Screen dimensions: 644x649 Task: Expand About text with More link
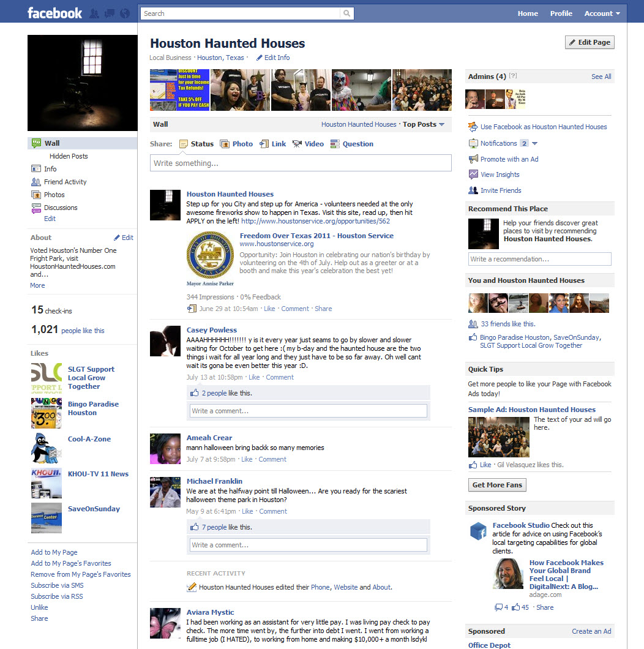point(37,285)
